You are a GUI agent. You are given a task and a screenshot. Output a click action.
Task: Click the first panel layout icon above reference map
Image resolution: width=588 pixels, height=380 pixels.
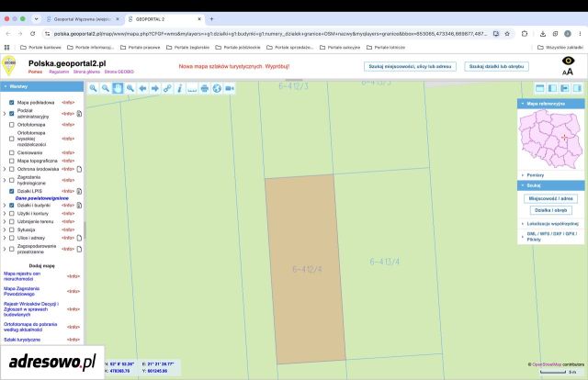(x=539, y=88)
